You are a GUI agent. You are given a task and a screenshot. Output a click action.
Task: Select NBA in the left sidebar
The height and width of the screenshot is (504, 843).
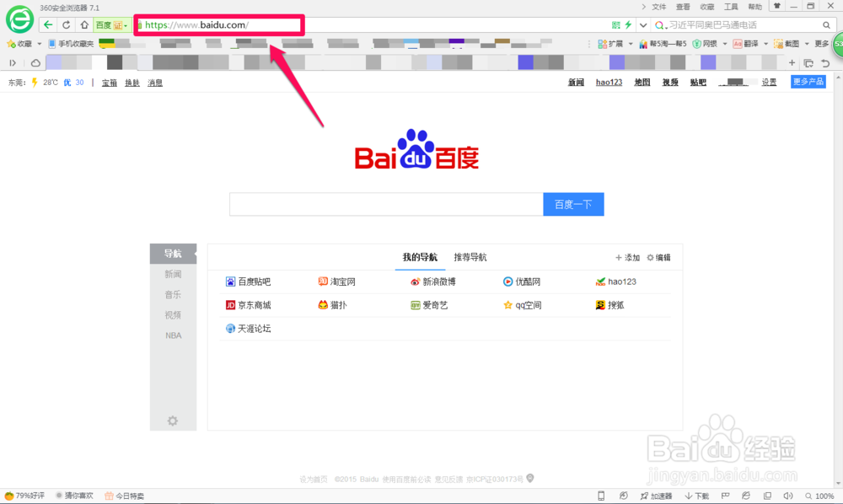point(173,335)
